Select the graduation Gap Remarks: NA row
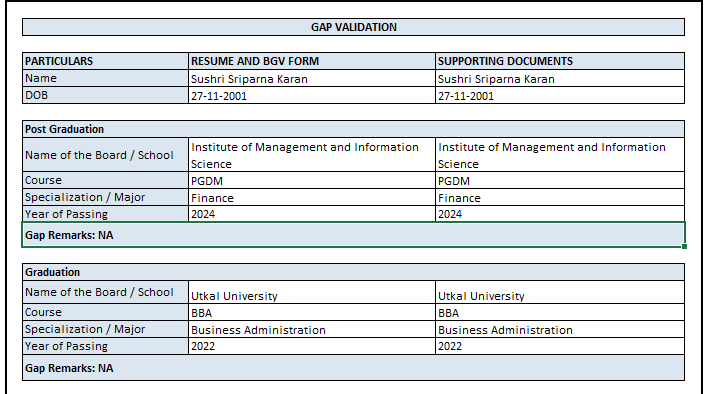This screenshot has width=704, height=394. [x=353, y=368]
